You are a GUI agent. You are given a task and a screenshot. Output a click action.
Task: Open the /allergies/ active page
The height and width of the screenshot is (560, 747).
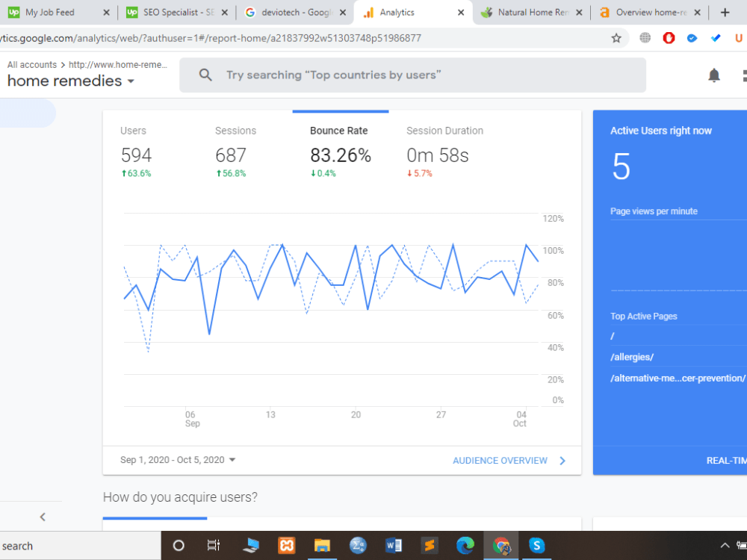click(632, 357)
